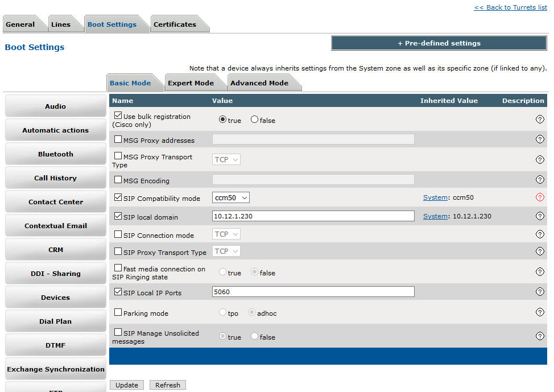
Task: Expand SIP Proxy Transport Type dropdown
Action: pyautogui.click(x=226, y=251)
